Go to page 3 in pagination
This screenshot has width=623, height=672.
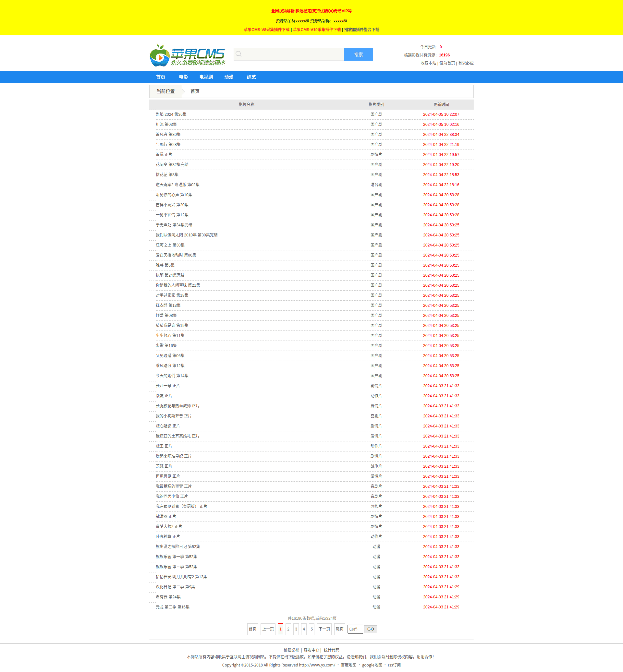coord(296,629)
